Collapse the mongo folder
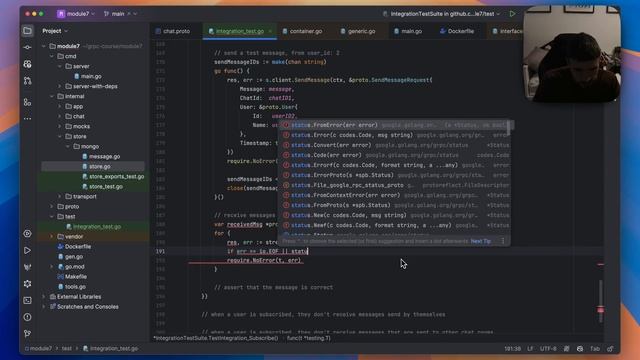This screenshot has width=640, height=360. (x=68, y=147)
